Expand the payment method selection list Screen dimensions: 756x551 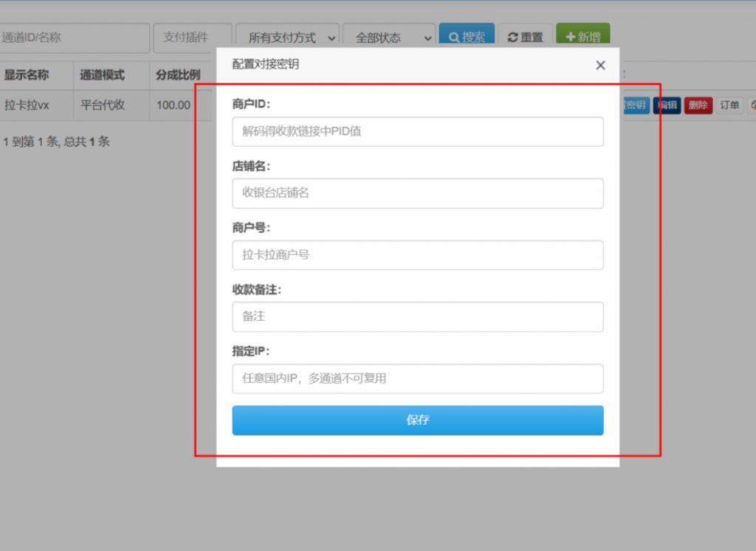[x=288, y=35]
